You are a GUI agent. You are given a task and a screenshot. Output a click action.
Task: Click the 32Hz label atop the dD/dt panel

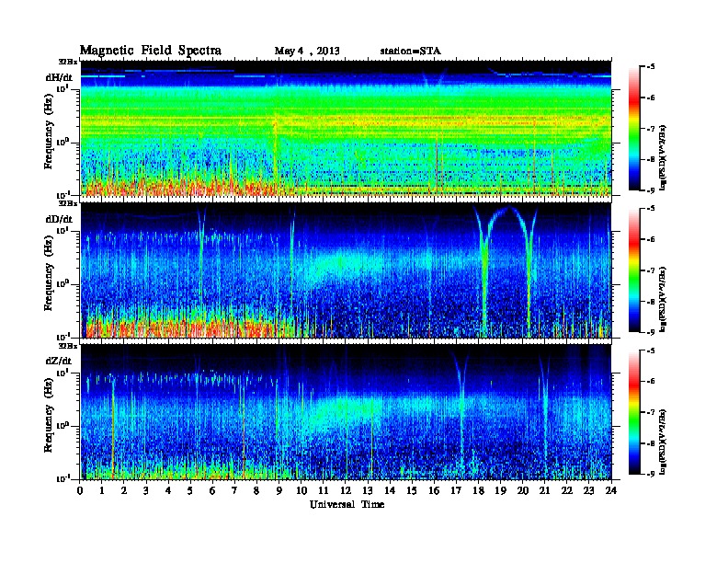[x=68, y=203]
